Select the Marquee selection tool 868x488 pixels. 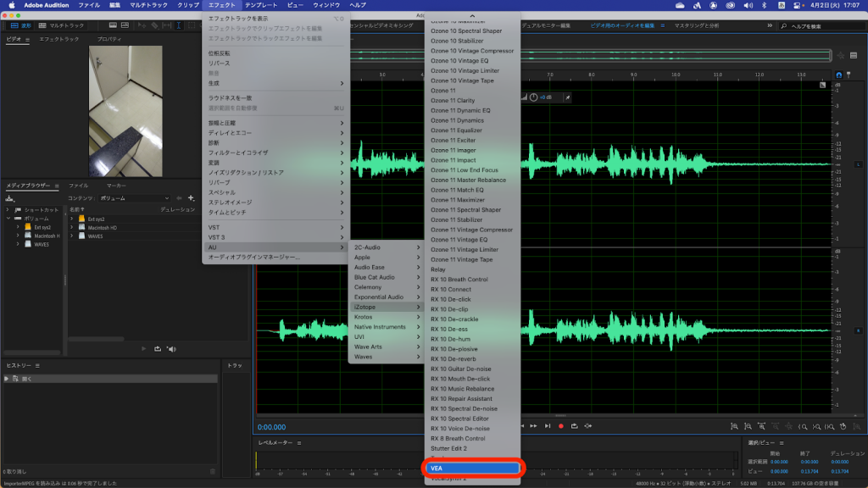pyautogui.click(x=192, y=25)
